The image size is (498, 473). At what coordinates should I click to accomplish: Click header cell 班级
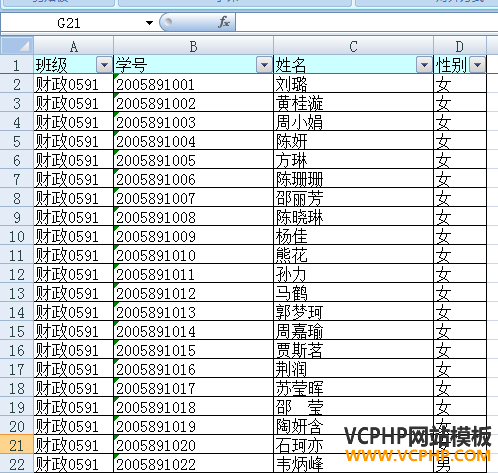[74, 65]
